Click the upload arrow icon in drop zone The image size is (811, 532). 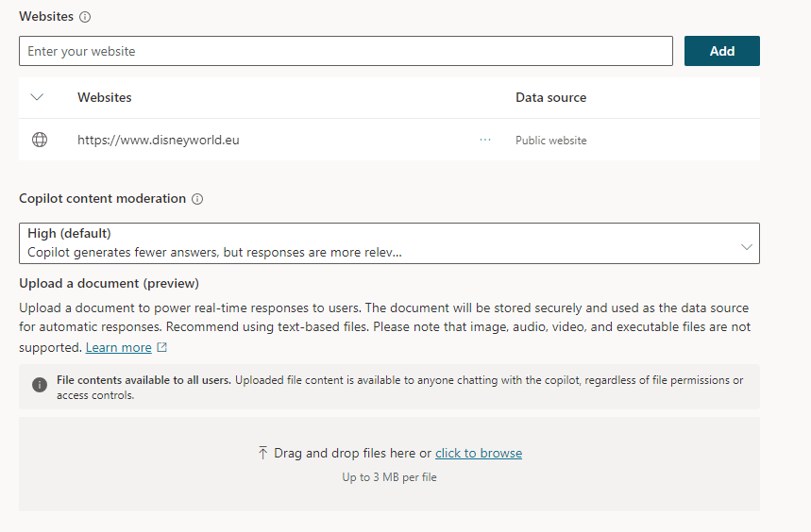[x=262, y=453]
